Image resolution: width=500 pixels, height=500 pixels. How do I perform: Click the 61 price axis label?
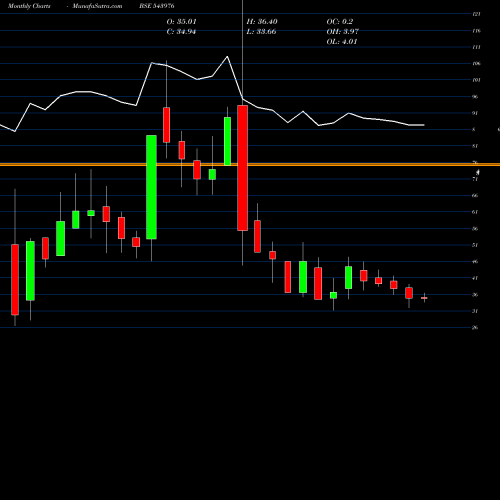click(x=475, y=212)
